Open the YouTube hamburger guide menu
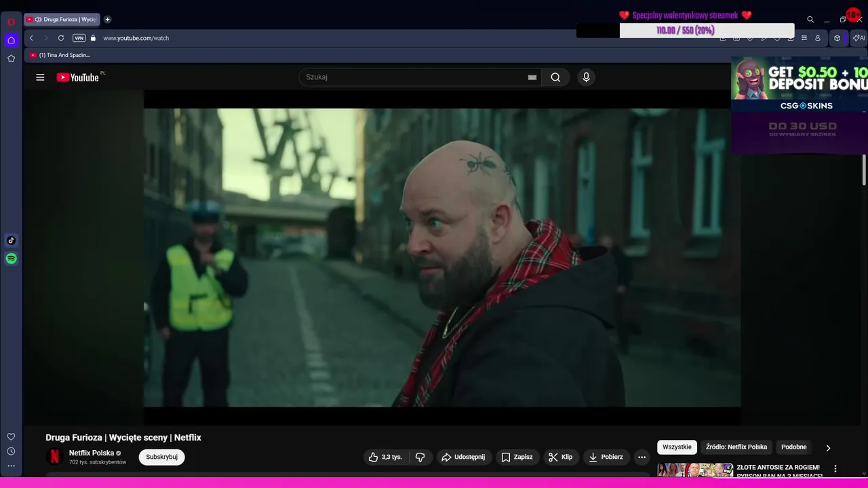The image size is (868, 488). [40, 77]
